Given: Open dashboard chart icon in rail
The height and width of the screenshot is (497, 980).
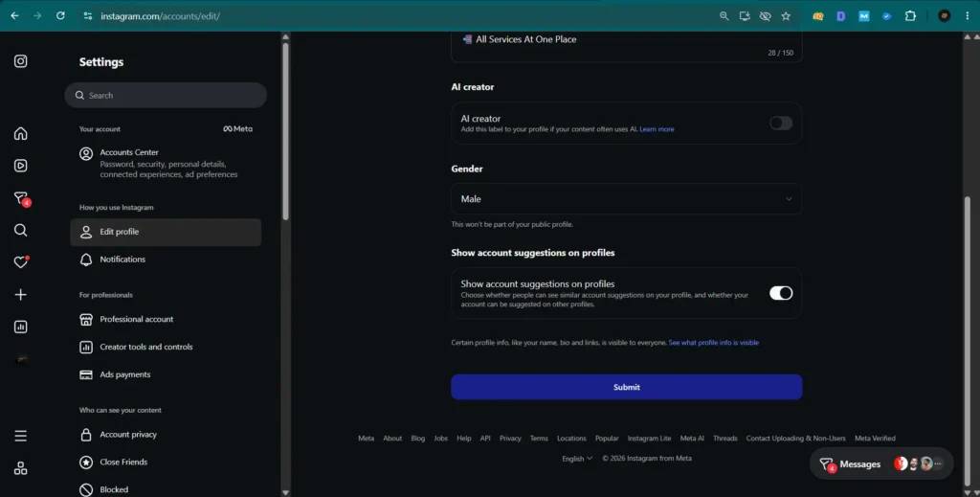Looking at the screenshot, I should click(21, 327).
